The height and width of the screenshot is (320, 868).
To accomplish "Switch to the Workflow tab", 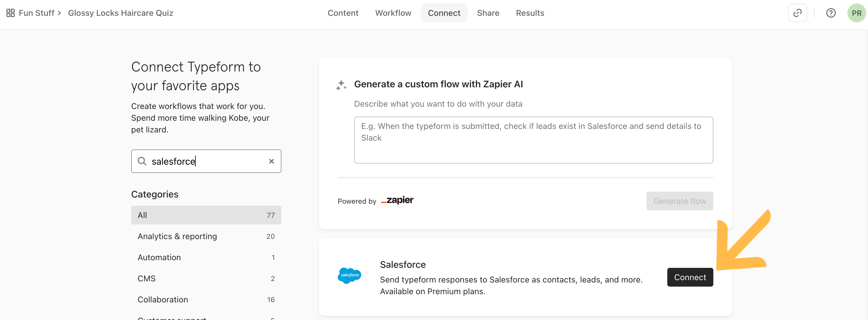I will pos(393,13).
